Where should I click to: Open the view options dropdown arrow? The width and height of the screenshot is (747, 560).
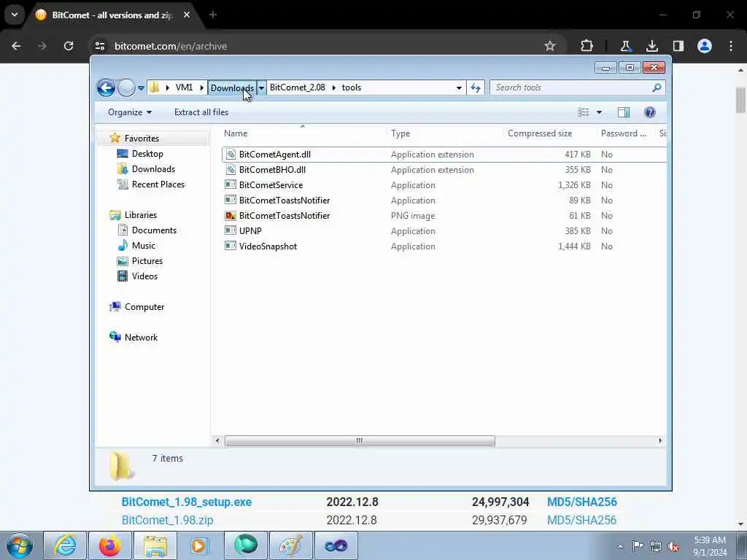[600, 112]
